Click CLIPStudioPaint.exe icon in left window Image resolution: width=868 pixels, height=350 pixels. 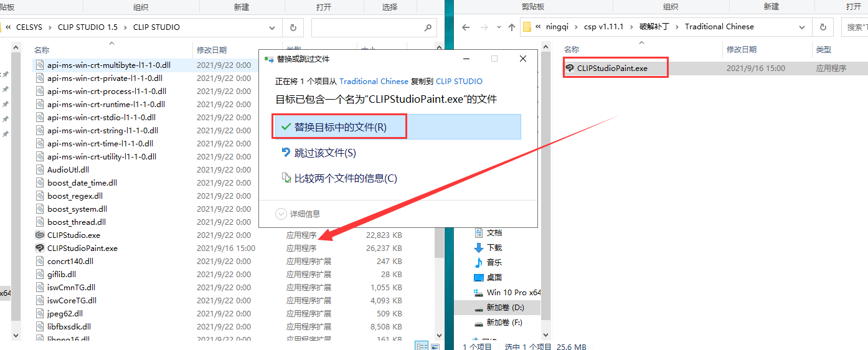tap(40, 248)
